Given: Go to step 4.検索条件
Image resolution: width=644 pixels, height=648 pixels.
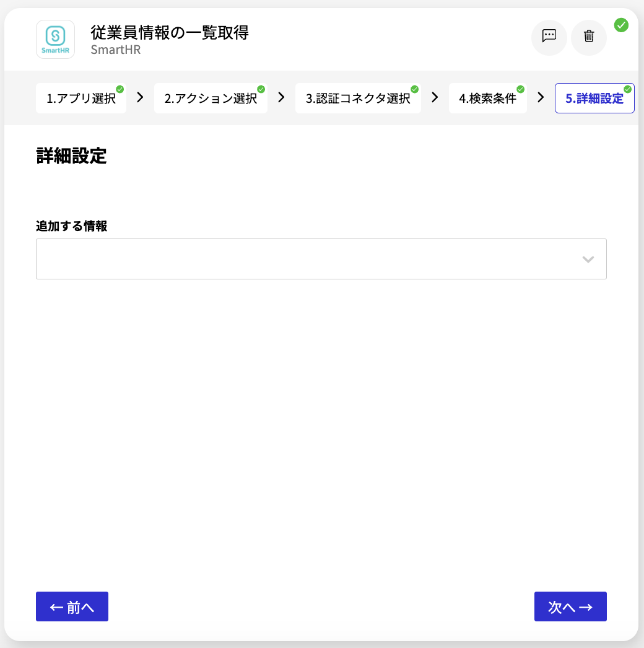Looking at the screenshot, I should click(487, 99).
